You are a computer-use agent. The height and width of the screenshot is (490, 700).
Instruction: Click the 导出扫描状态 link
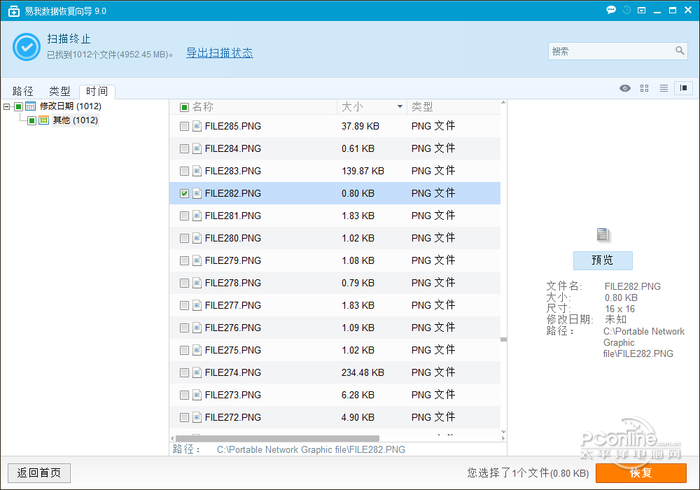[x=219, y=52]
